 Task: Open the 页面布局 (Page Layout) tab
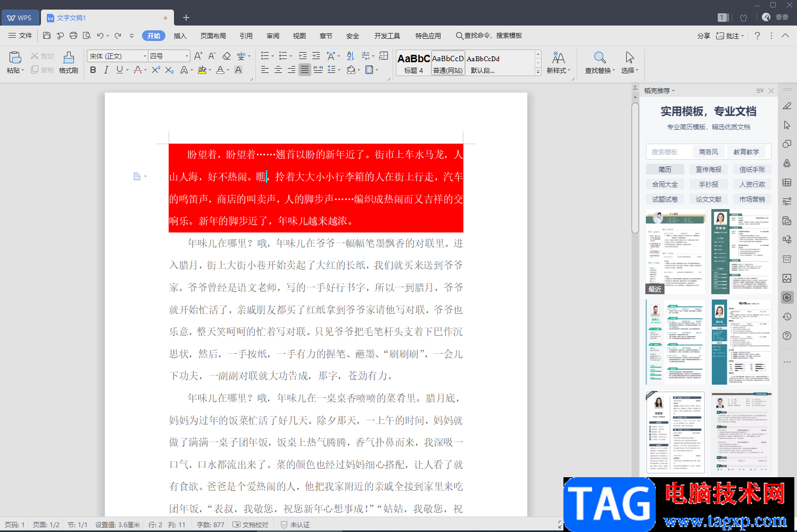[x=213, y=36]
